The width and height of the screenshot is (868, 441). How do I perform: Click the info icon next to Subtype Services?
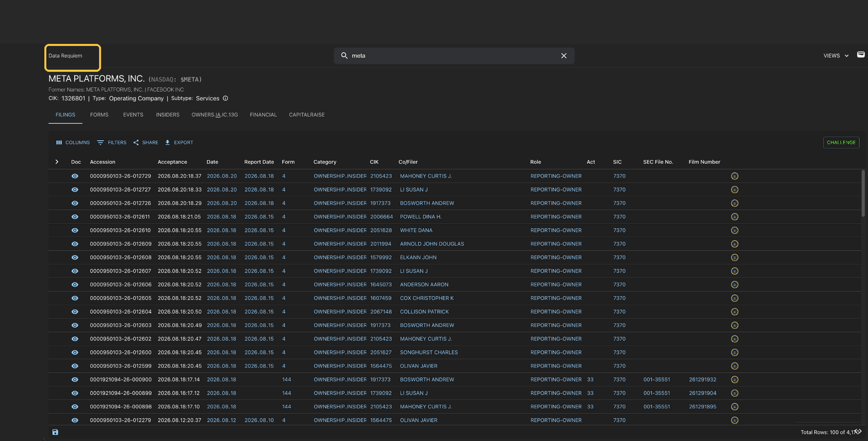[x=225, y=98]
